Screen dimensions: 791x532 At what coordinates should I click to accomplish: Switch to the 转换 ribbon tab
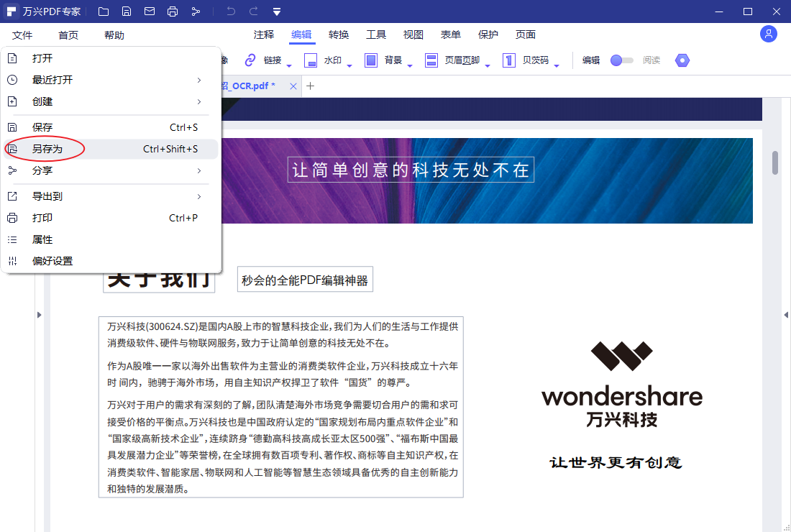[x=339, y=34]
